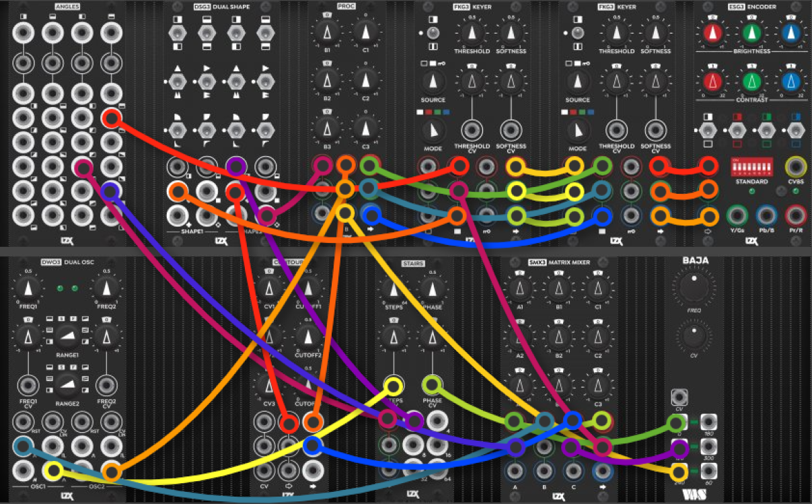This screenshot has width=812, height=504.
Task: Click the CUTOFF2 knob on Contour
Action: tap(308, 337)
